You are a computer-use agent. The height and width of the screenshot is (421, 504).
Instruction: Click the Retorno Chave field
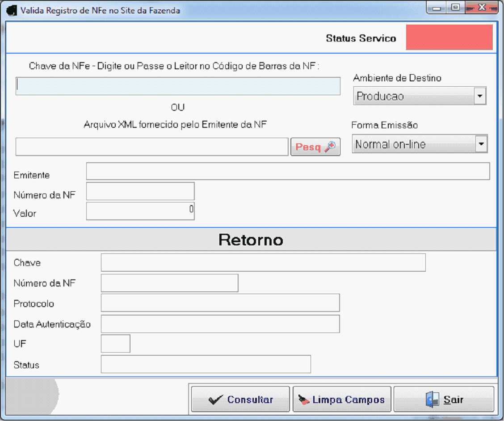(263, 263)
